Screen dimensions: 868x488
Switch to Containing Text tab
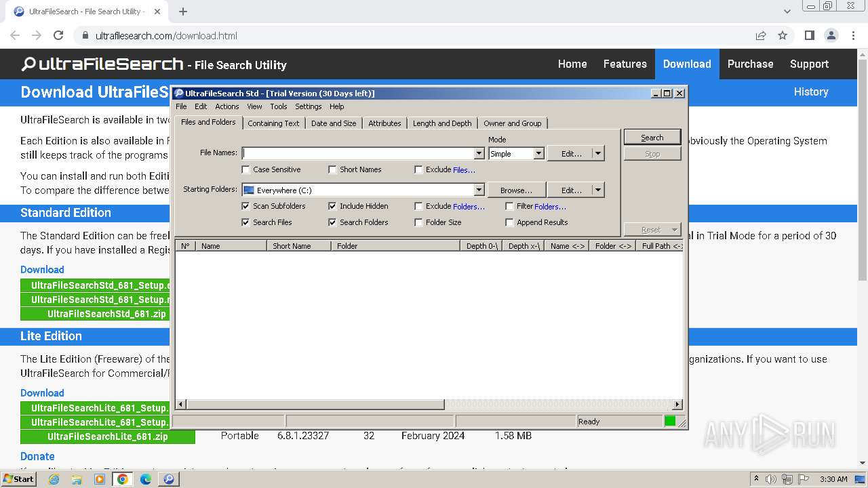coord(273,123)
